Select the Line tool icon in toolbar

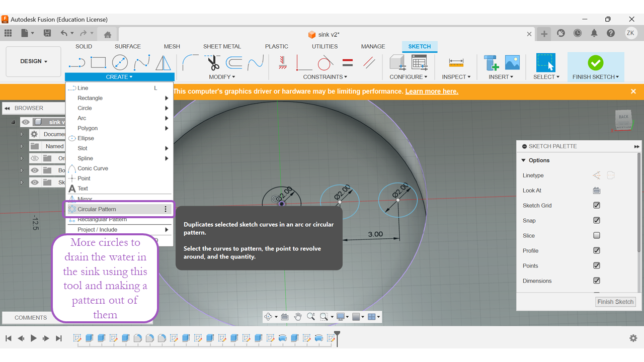(x=76, y=63)
